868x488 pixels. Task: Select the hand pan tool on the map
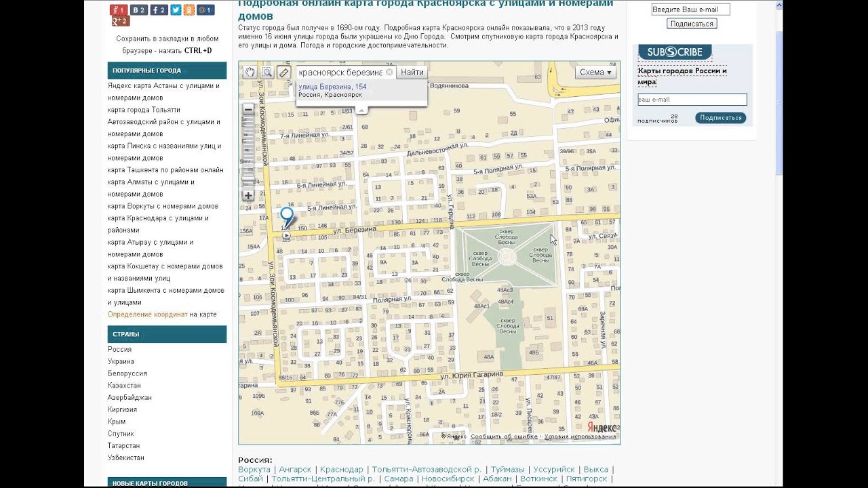pyautogui.click(x=250, y=73)
